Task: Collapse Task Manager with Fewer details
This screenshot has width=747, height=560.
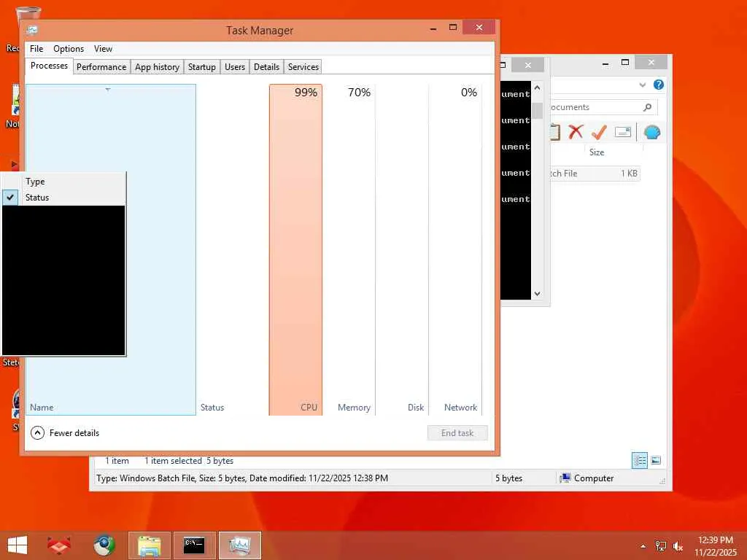Action: [65, 433]
